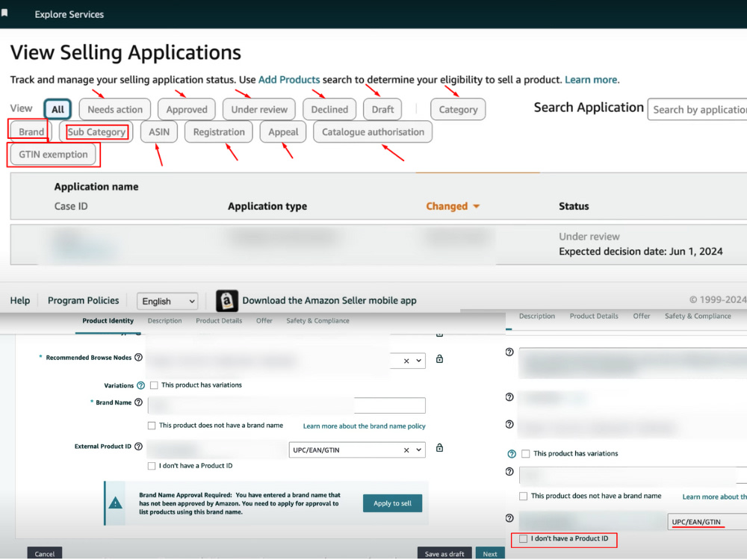Open Program Policies link
The image size is (747, 560).
[84, 300]
